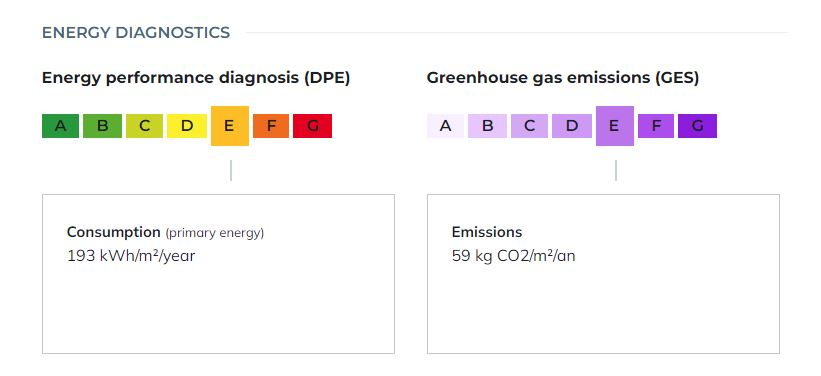
Task: Select the yellow DPE D rating
Action: (x=187, y=126)
